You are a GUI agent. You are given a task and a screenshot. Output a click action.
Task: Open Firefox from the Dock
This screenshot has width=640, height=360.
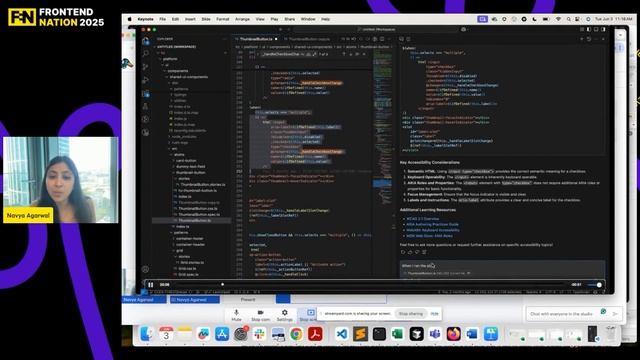click(x=453, y=334)
